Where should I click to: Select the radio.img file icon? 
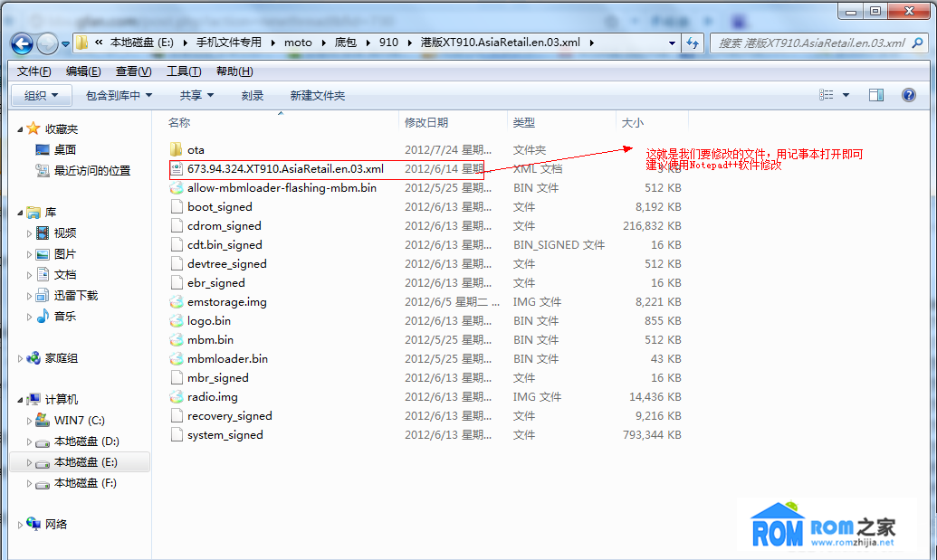click(177, 396)
